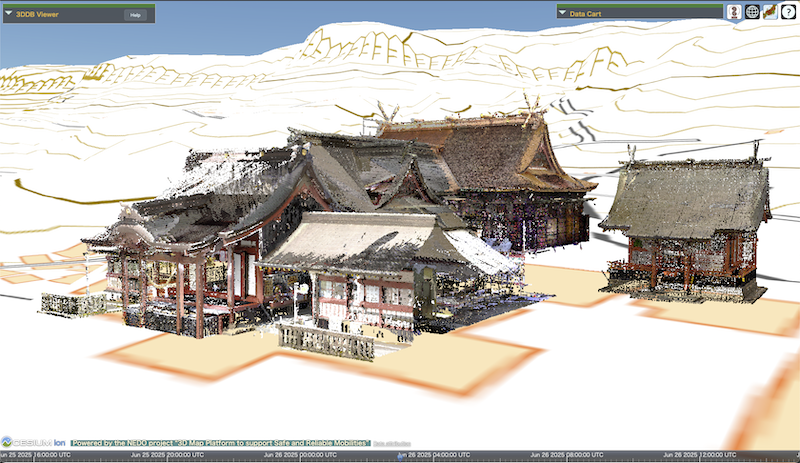The image size is (800, 463).
Task: Jump timeline to Jun 26 2025 12:00:00 UTC
Action: [x=699, y=455]
